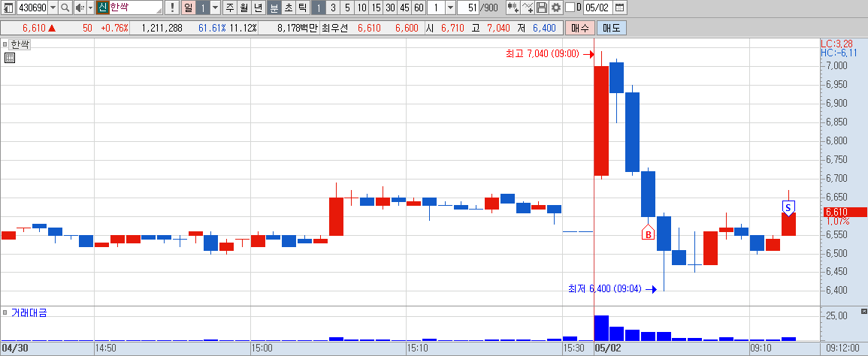The width and height of the screenshot is (868, 356).
Task: Click the exclamation mark info button
Action: pos(172,8)
